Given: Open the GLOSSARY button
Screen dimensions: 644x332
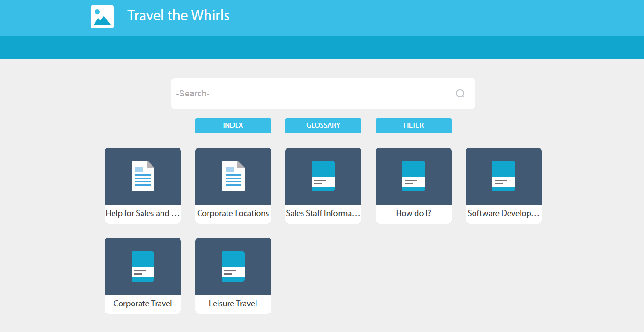Looking at the screenshot, I should 323,125.
